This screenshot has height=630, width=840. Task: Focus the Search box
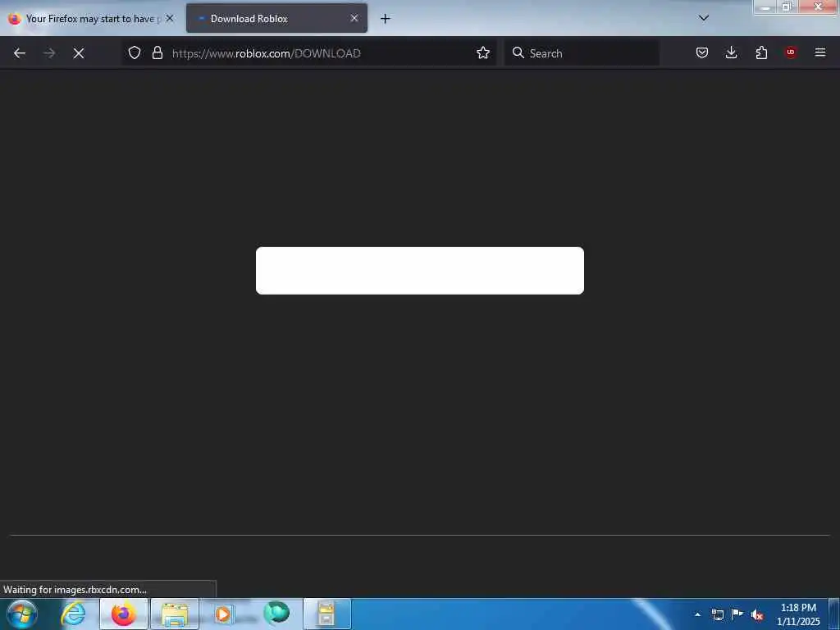pyautogui.click(x=582, y=53)
